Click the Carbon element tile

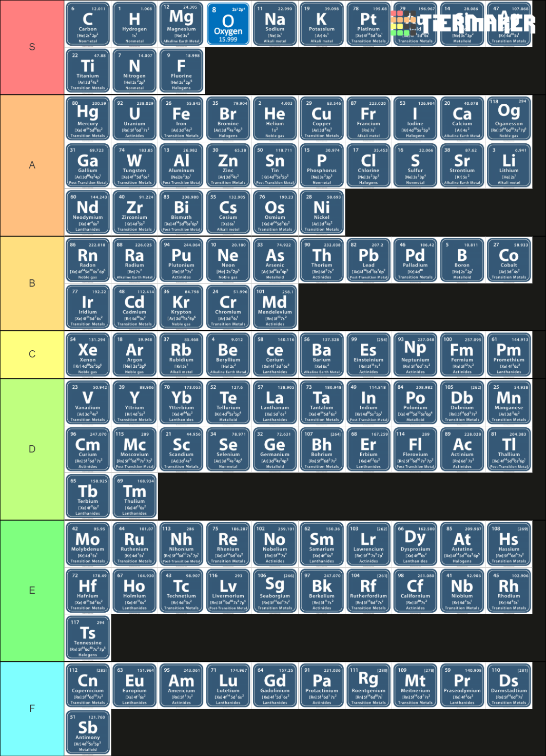click(x=87, y=23)
